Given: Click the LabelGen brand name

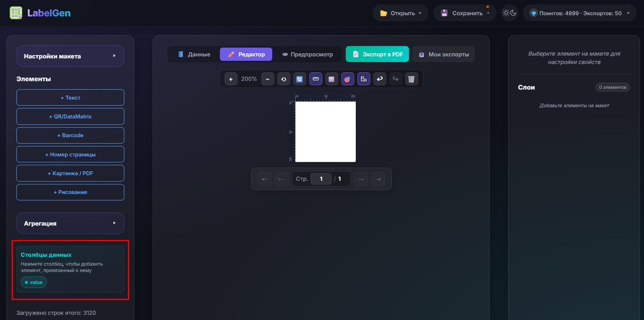Looking at the screenshot, I should pyautogui.click(x=49, y=13).
